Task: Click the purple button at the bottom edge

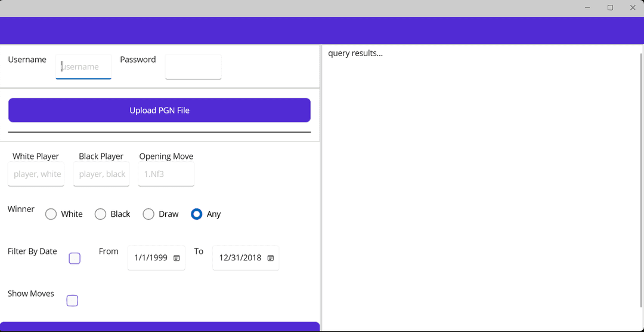Action: pyautogui.click(x=159, y=327)
